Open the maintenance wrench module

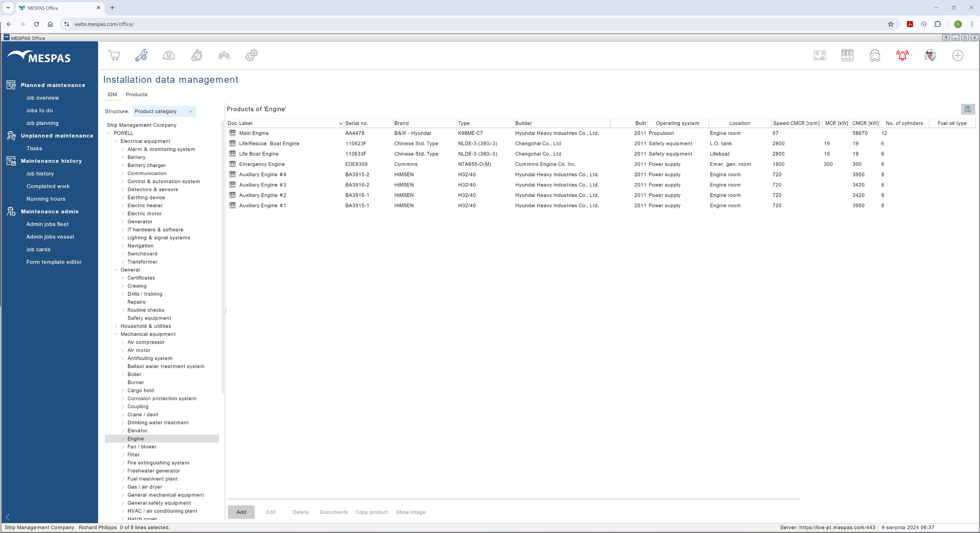coord(142,56)
